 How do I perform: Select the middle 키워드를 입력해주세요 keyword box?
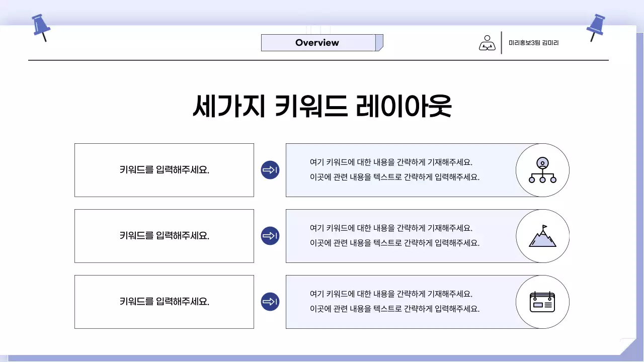click(164, 236)
